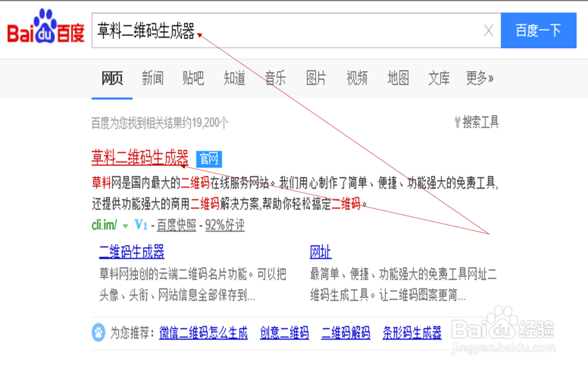Open the 文库 tab
Viewport: 588px width, 368px height.
click(438, 79)
